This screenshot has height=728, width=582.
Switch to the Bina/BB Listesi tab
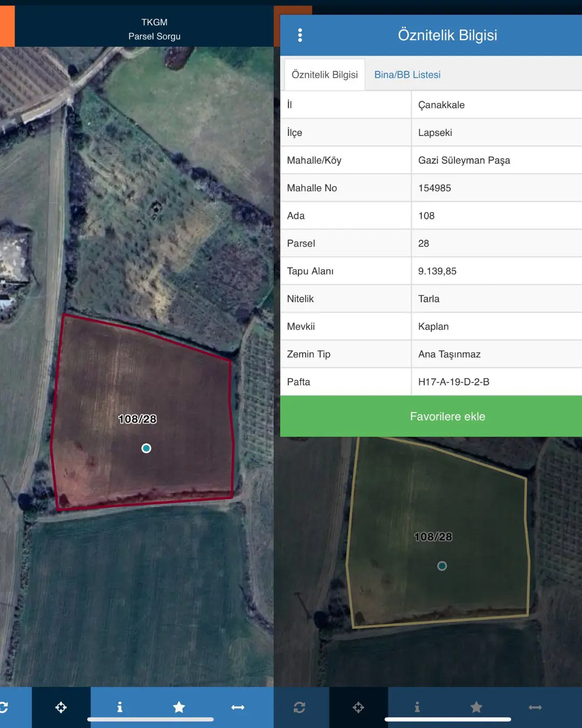(x=407, y=75)
